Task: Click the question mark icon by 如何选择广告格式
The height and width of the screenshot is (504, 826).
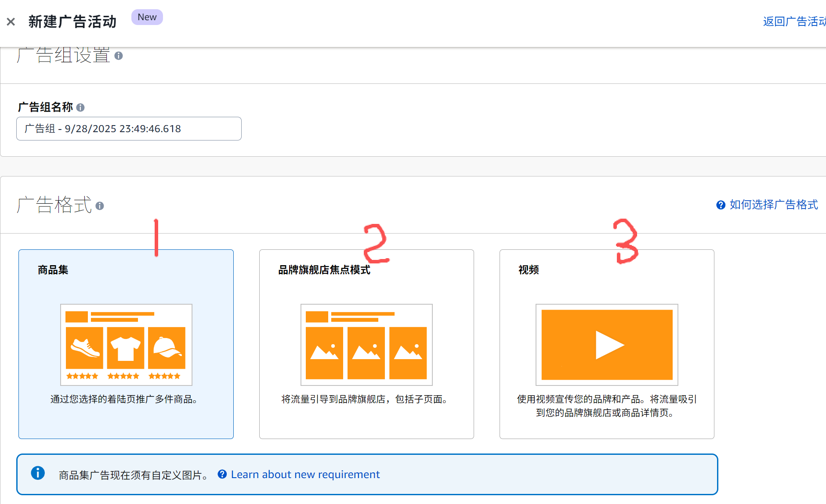Action: click(721, 205)
